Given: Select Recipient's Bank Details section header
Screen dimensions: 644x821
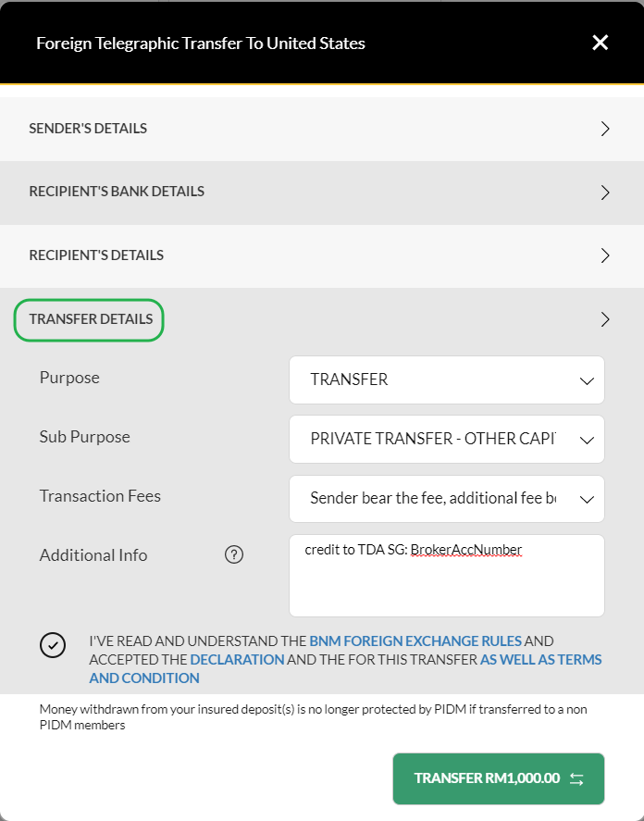Looking at the screenshot, I should coord(117,192).
